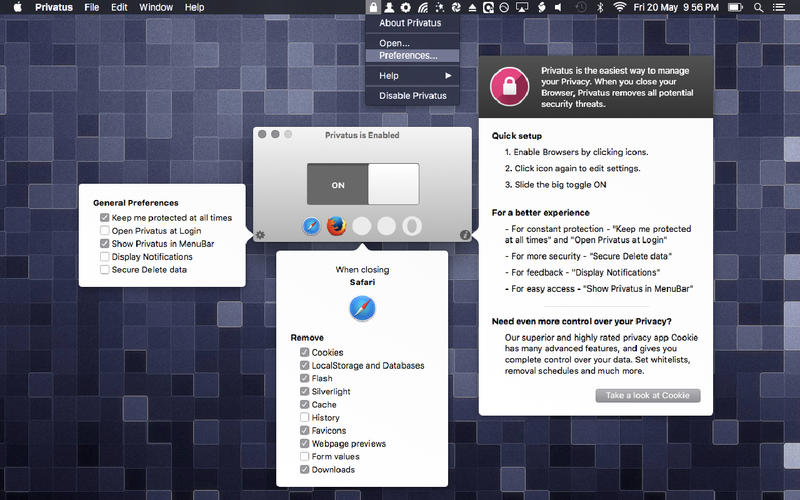Click the volume speaker icon

pyautogui.click(x=559, y=7)
